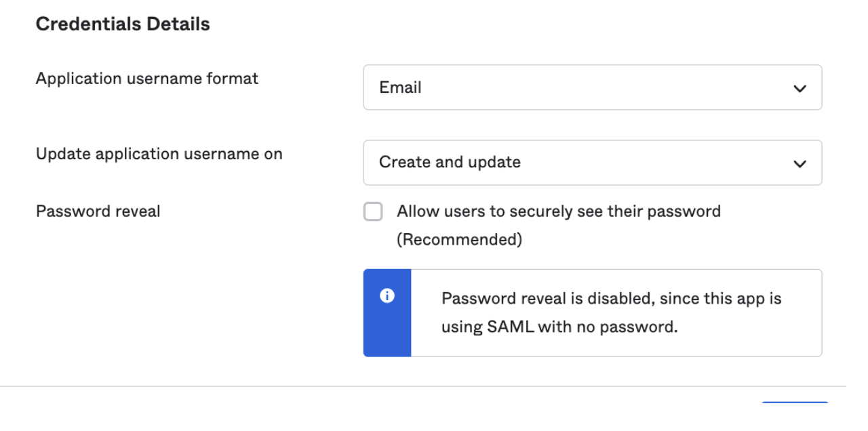This screenshot has width=868, height=431.
Task: Click the 'Password reveal' field label
Action: 98,211
